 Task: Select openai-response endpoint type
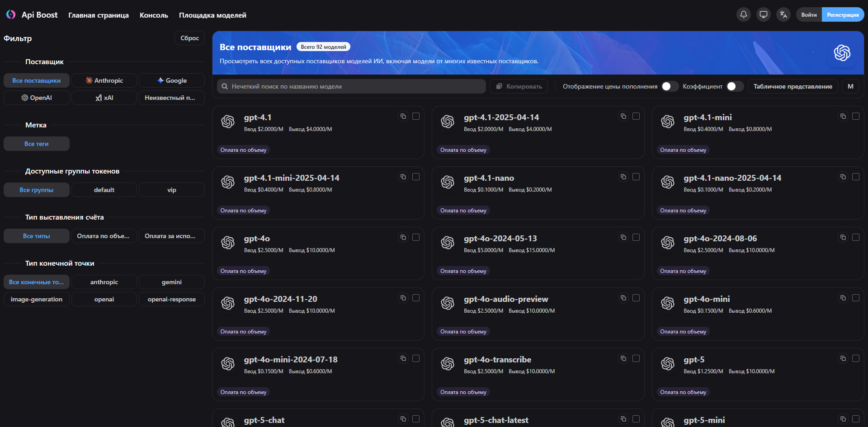pyautogui.click(x=172, y=299)
